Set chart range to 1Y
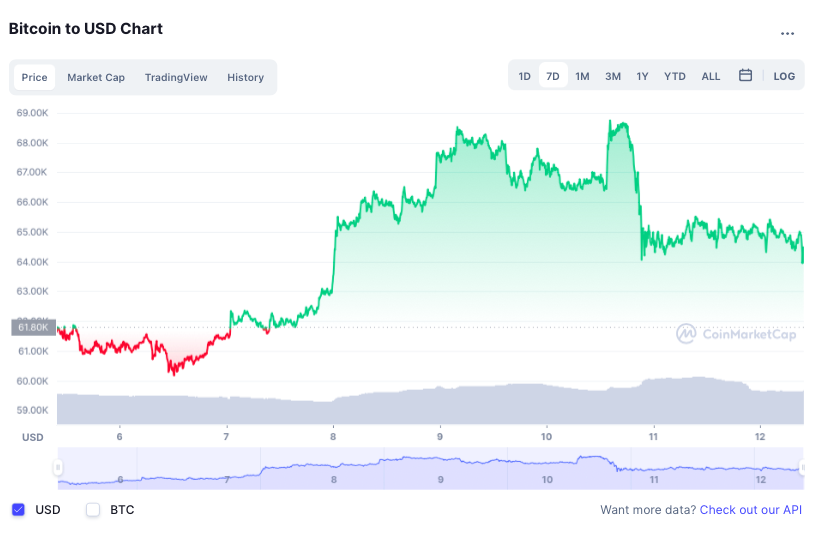 [x=643, y=76]
